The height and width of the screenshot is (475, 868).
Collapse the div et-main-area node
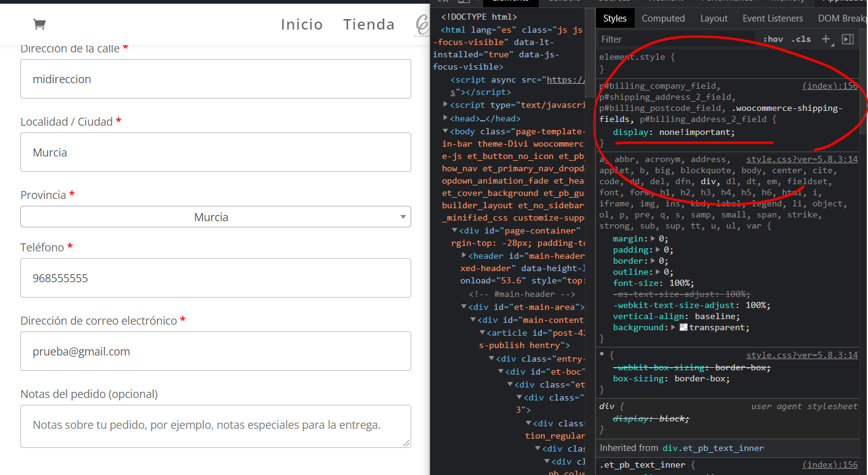[x=464, y=307]
